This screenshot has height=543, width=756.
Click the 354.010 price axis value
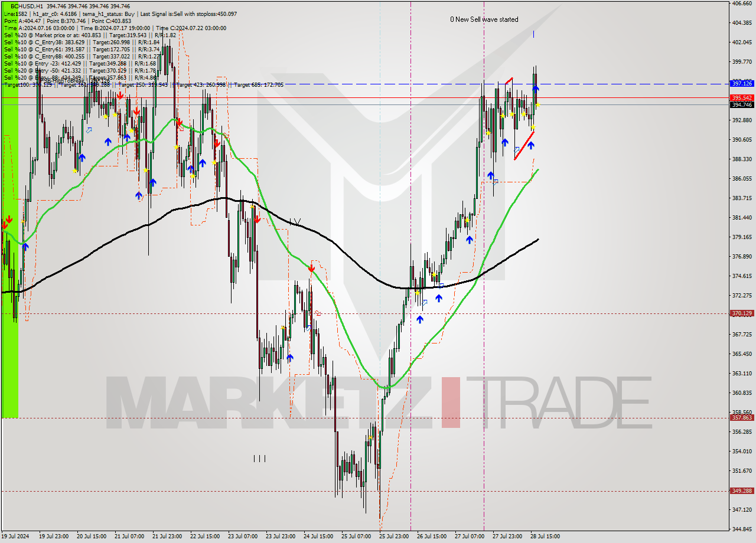(741, 451)
